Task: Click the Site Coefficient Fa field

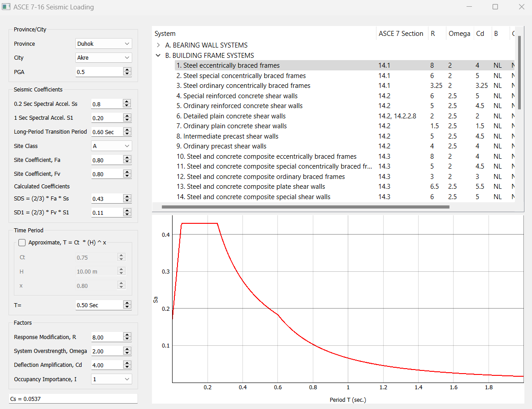Action: (x=107, y=160)
